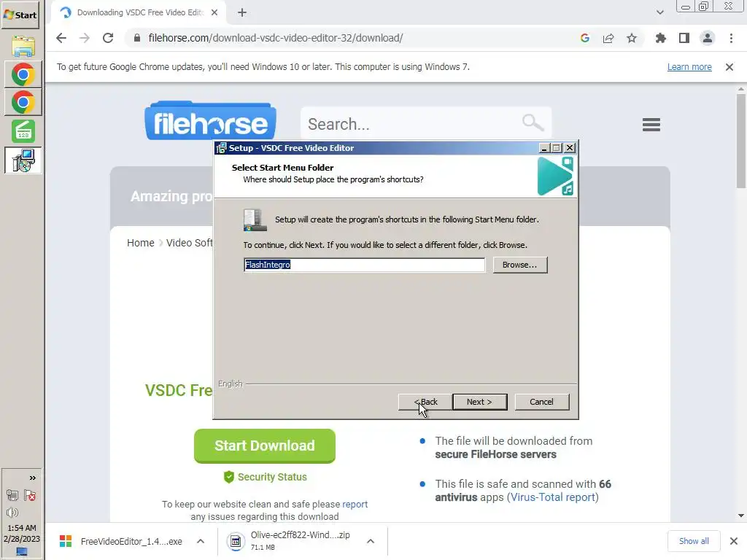The height and width of the screenshot is (560, 747).
Task: Open the Chrome extensions puzzle icon
Action: coord(660,38)
